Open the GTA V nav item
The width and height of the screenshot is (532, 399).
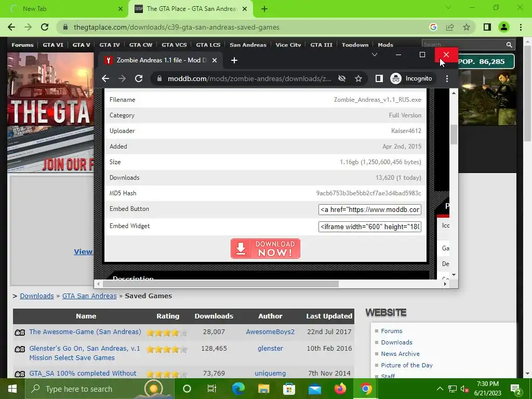tap(81, 45)
